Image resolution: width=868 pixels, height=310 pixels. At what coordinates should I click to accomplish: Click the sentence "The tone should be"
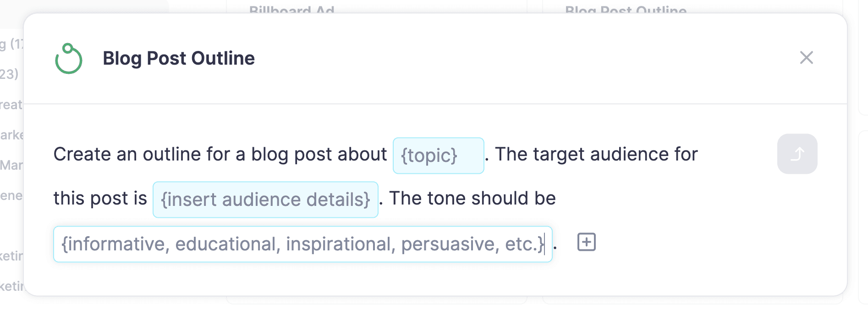(x=472, y=199)
